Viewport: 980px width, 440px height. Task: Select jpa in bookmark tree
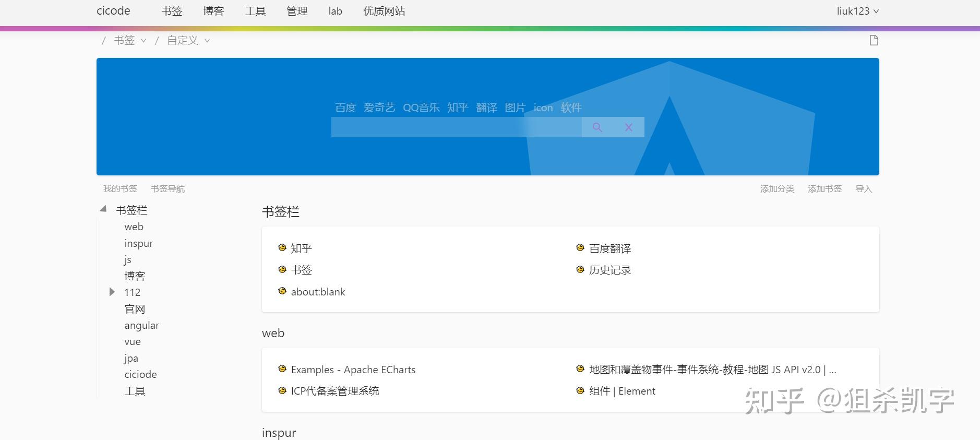click(131, 358)
